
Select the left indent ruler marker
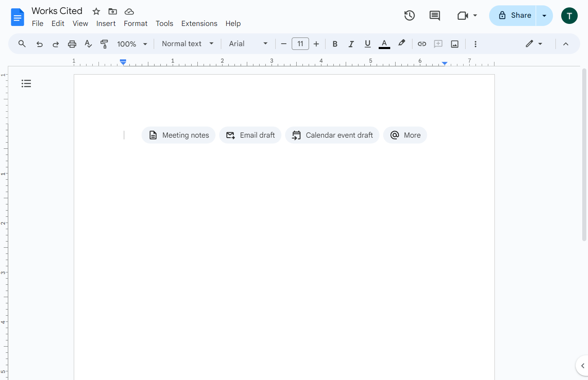tap(123, 62)
